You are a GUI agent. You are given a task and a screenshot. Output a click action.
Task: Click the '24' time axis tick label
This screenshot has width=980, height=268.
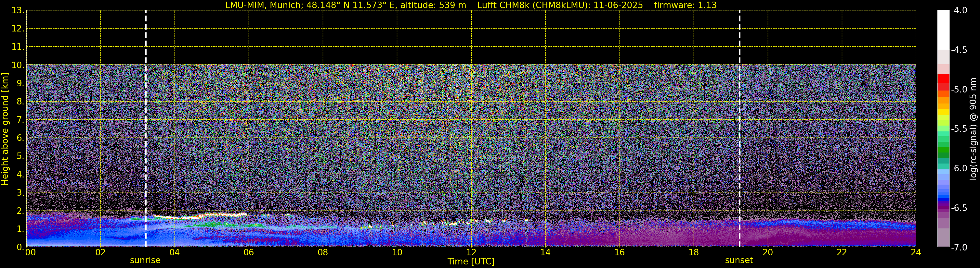[916, 252]
